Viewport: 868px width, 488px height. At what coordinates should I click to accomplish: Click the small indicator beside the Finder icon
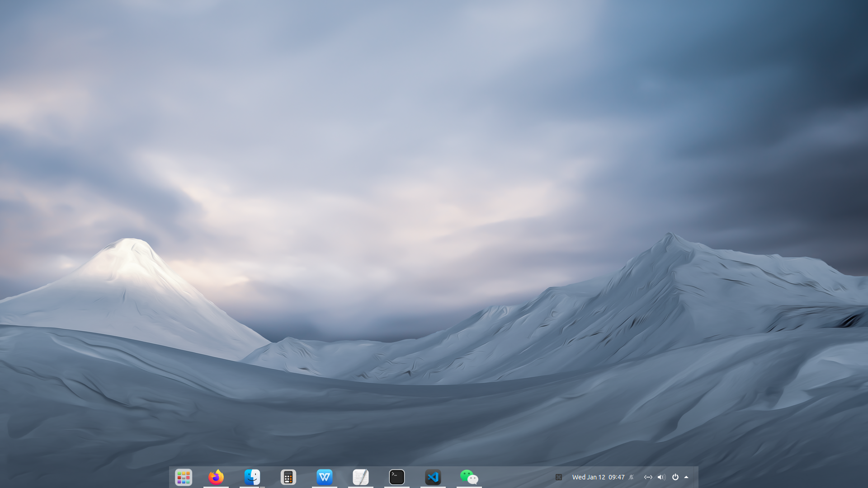(262, 487)
